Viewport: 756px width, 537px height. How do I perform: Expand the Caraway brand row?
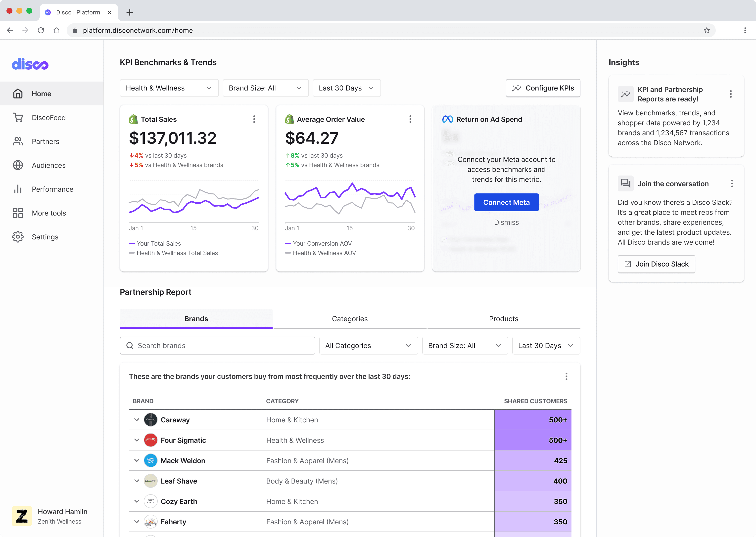pos(137,420)
